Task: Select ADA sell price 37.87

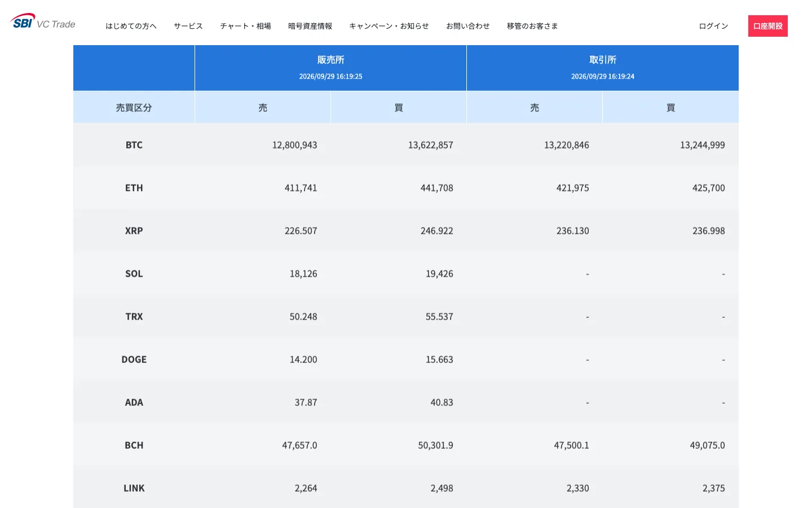Action: point(306,402)
